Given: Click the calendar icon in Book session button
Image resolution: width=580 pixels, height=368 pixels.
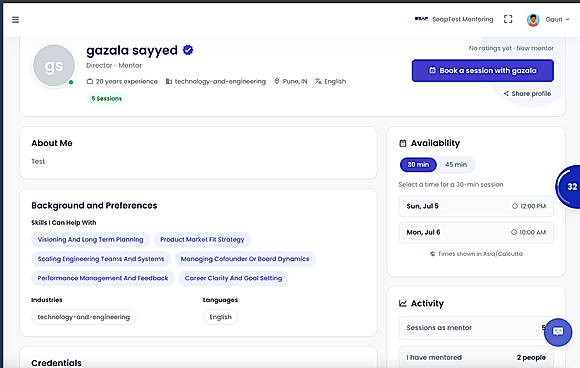Looking at the screenshot, I should 432,70.
